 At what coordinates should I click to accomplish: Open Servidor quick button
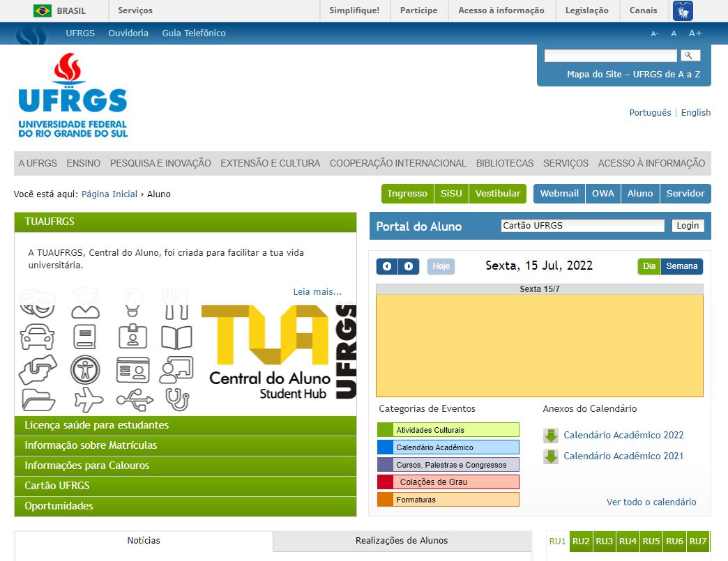(685, 194)
